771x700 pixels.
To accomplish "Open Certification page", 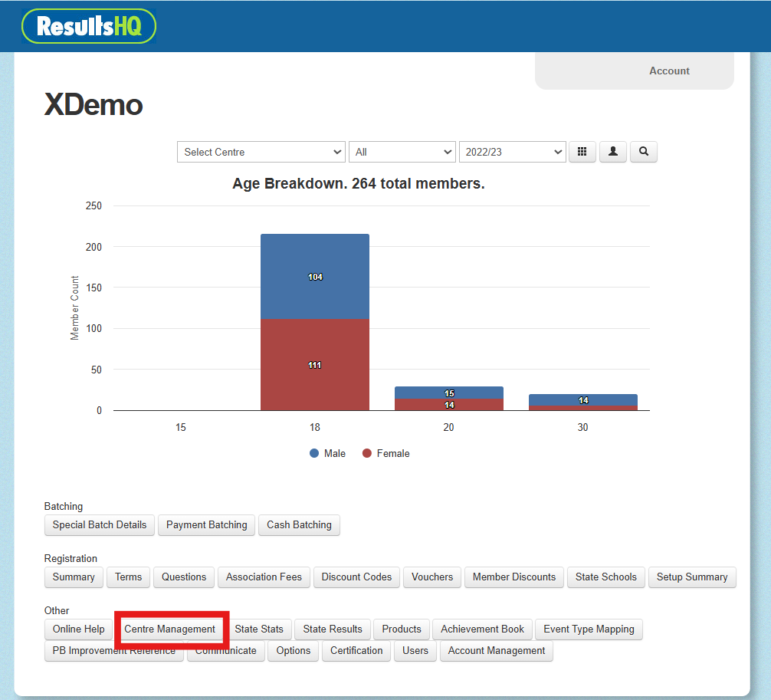I will click(x=356, y=651).
